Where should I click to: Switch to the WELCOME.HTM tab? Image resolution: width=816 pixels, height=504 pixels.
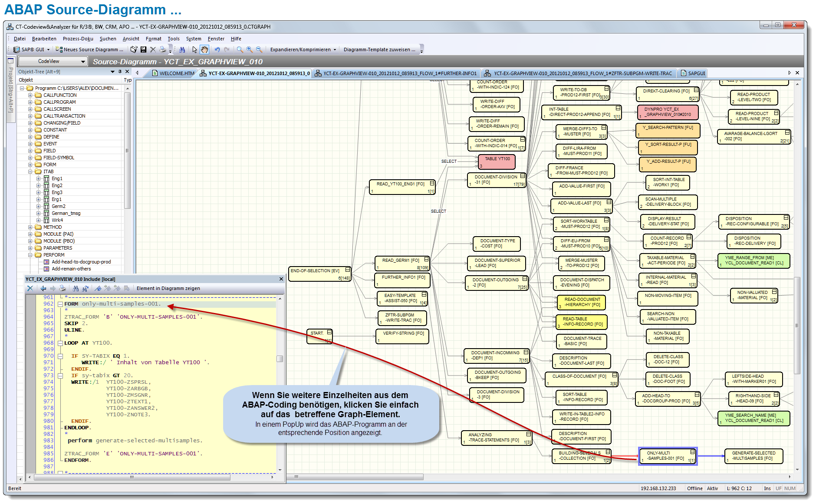(x=176, y=73)
